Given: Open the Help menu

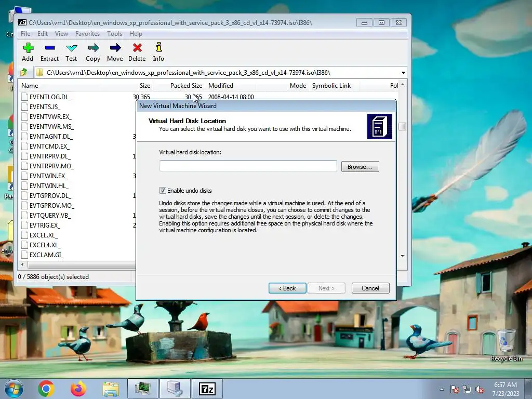Looking at the screenshot, I should (x=136, y=34).
